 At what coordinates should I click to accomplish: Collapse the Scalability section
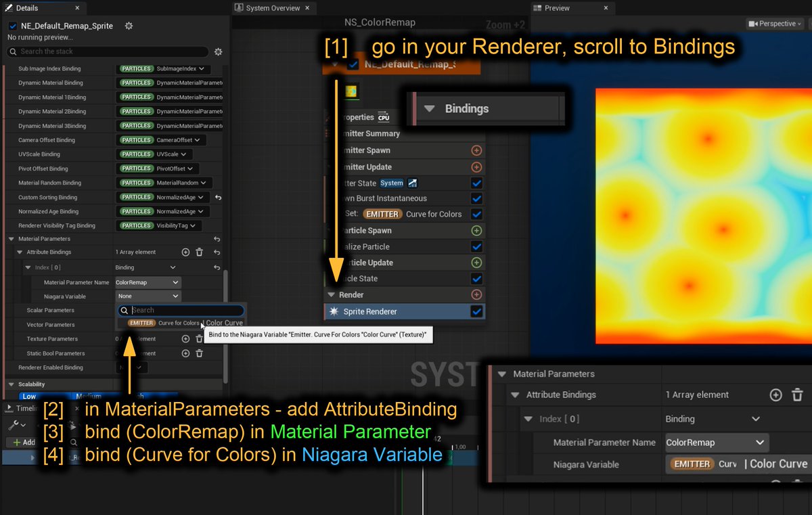(11, 384)
